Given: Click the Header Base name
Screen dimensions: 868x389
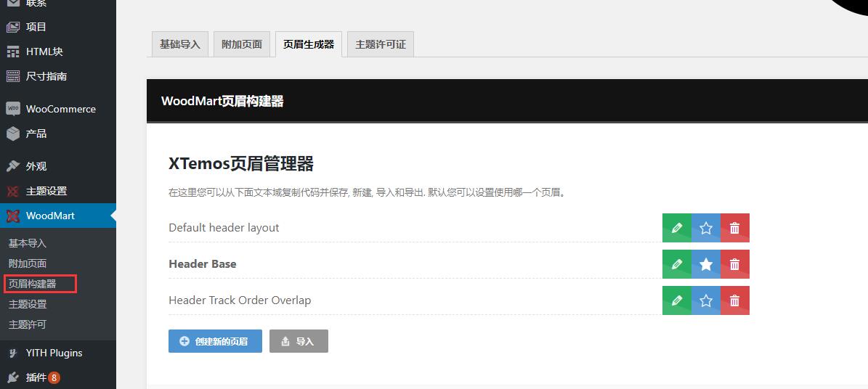Looking at the screenshot, I should click(x=202, y=264).
